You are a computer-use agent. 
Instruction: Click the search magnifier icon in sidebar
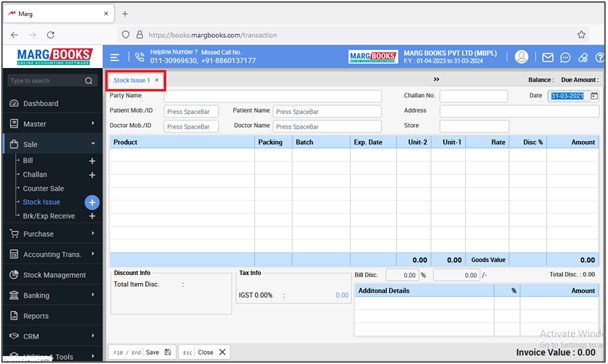(x=89, y=81)
